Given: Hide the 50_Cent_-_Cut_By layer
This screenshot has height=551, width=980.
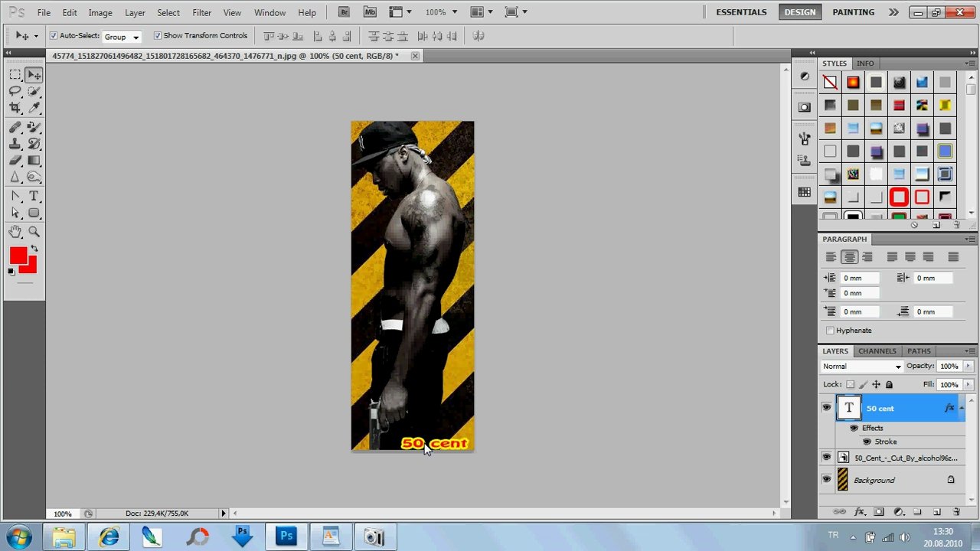Looking at the screenshot, I should (826, 458).
